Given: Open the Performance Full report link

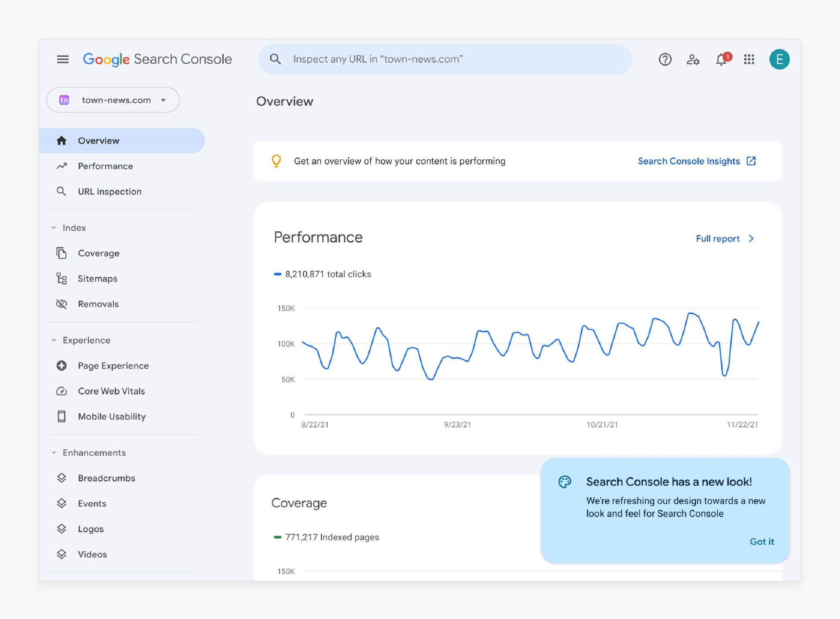Looking at the screenshot, I should (725, 239).
